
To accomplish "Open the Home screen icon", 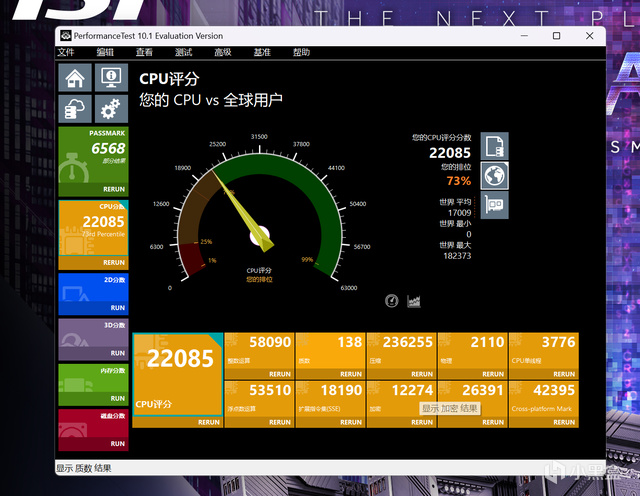I will [x=75, y=77].
